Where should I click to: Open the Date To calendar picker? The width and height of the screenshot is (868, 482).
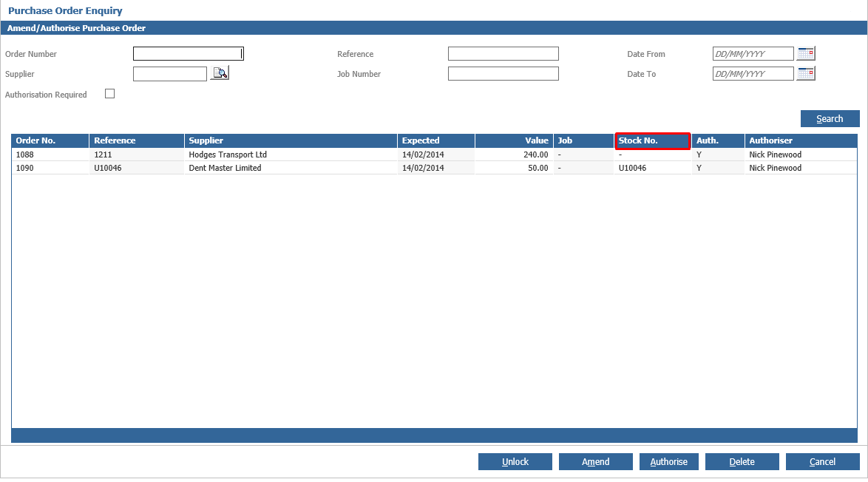click(806, 73)
